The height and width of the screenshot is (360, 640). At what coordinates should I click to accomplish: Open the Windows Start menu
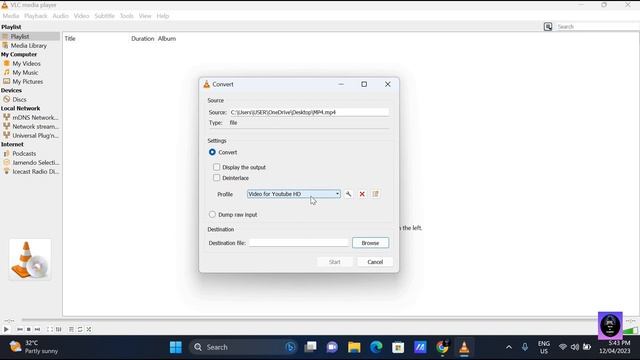tap(176, 347)
